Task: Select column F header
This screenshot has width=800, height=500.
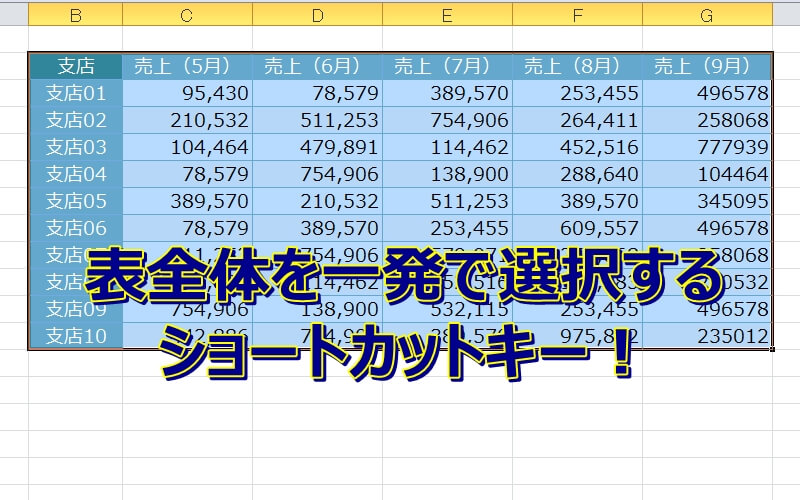Action: click(578, 15)
